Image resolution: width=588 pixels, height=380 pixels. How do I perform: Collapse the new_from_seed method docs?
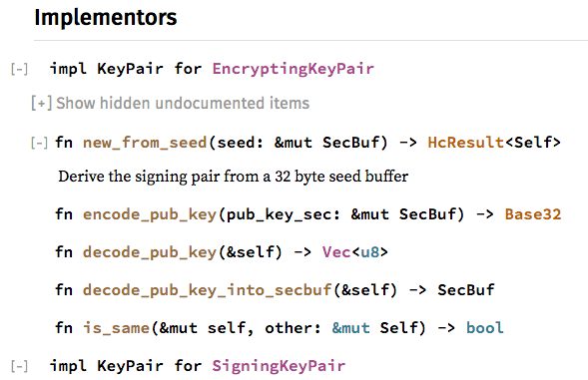(x=39, y=144)
